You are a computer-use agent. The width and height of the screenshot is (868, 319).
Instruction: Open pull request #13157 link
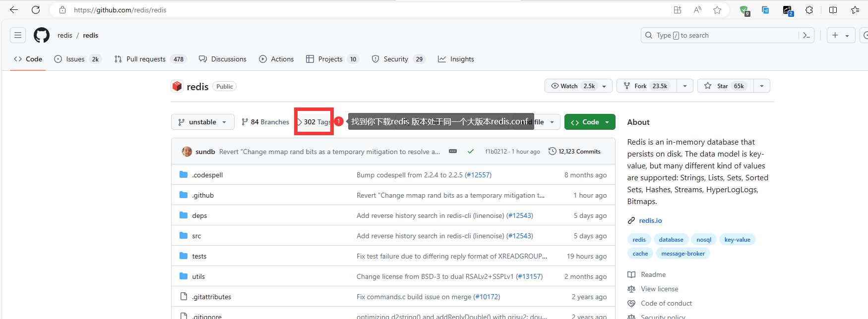point(529,276)
